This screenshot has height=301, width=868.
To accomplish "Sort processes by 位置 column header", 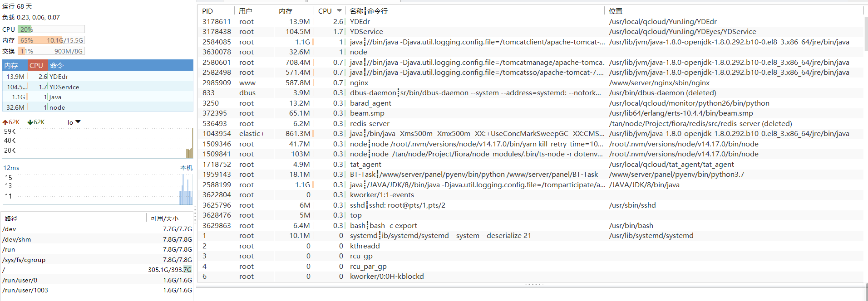I will point(616,11).
